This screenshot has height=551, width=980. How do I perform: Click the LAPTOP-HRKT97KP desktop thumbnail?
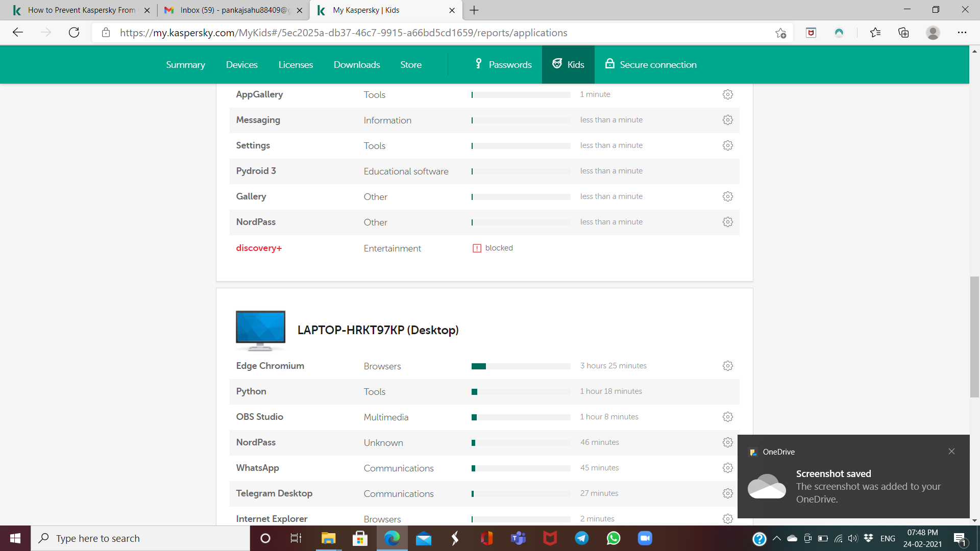click(260, 330)
